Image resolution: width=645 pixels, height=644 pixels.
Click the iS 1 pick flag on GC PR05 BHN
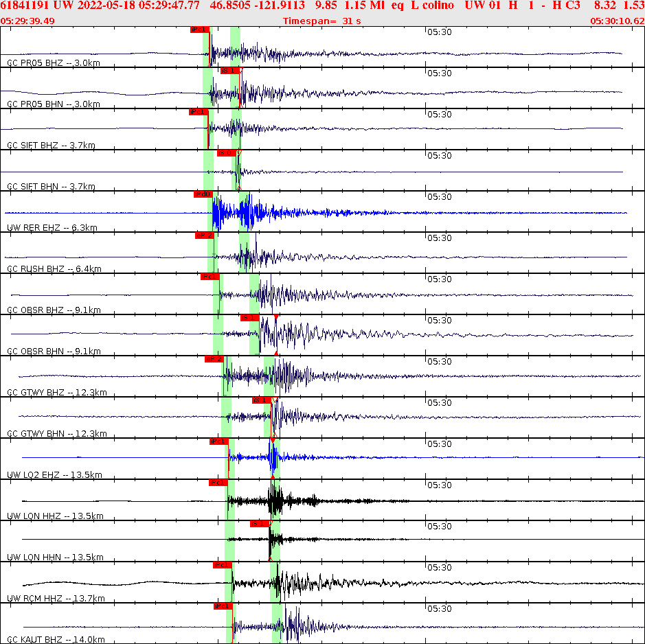[231, 71]
